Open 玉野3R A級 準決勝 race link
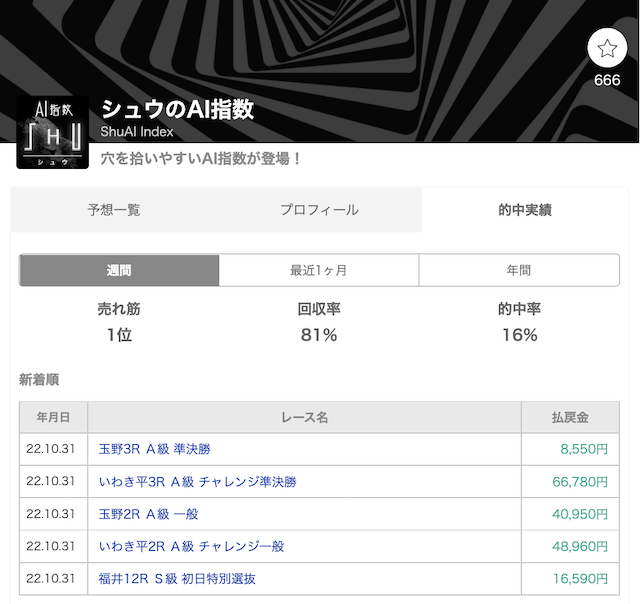This screenshot has width=640, height=604. click(155, 449)
